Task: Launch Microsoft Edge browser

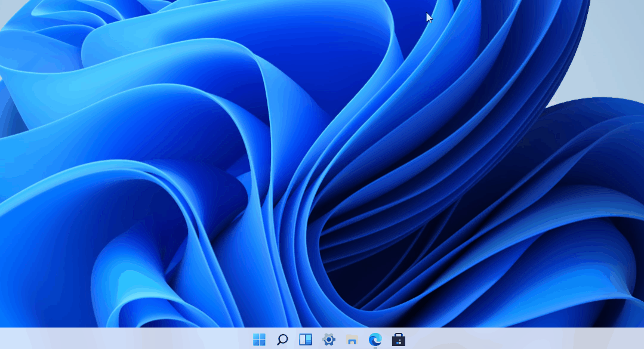Action: (x=375, y=339)
